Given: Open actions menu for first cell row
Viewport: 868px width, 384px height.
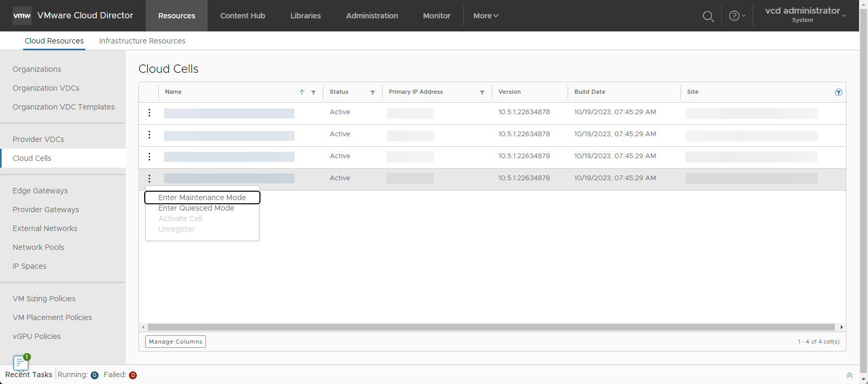Looking at the screenshot, I should [149, 113].
